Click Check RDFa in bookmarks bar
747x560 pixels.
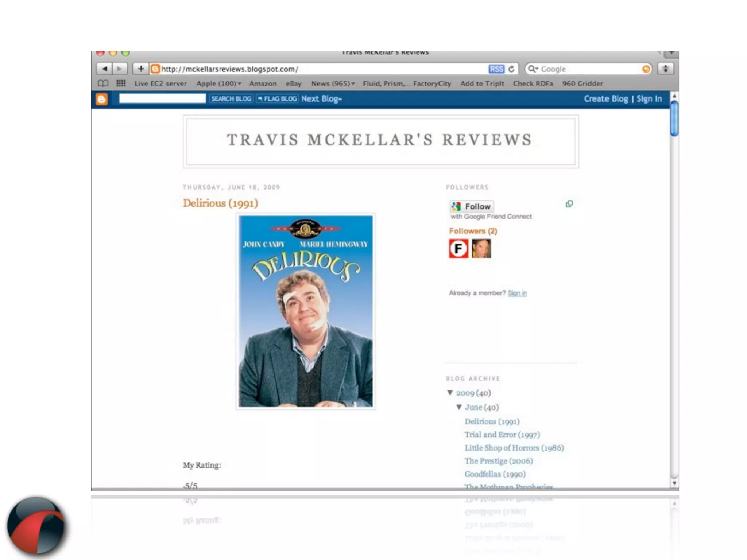(x=533, y=83)
